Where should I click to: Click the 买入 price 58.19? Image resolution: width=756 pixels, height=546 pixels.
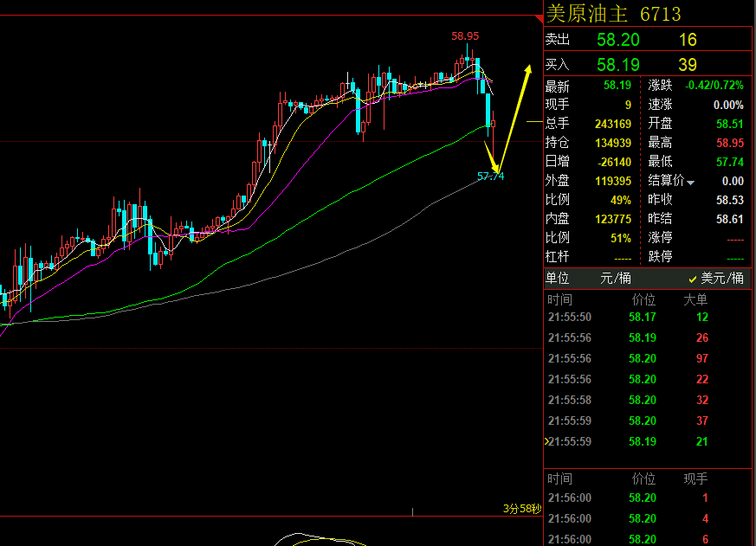(618, 65)
